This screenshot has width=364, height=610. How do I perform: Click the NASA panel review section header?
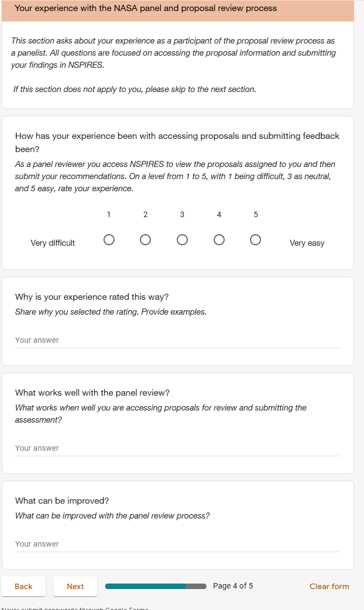[x=146, y=9]
